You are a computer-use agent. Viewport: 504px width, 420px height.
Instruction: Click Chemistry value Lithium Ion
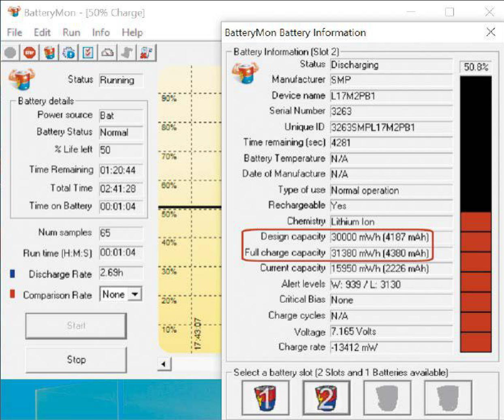(x=391, y=222)
